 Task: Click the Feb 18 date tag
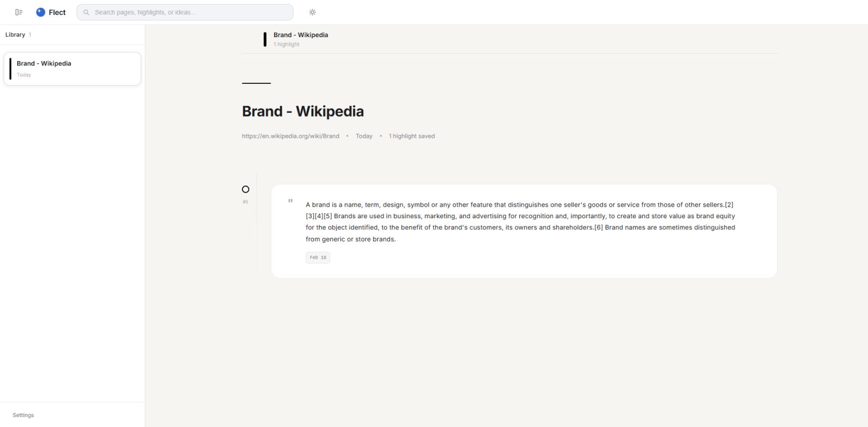[x=318, y=258]
